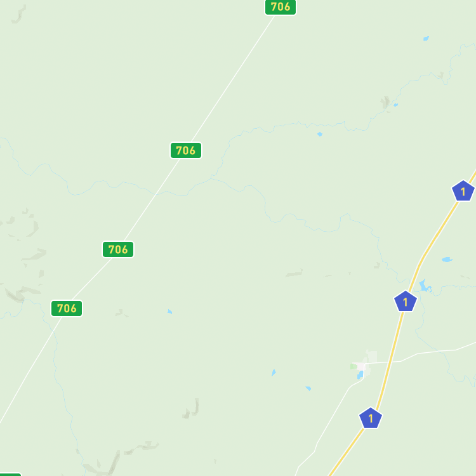The image size is (476, 476).
Task: Click the third 706 shield from the top
Action: (x=118, y=249)
